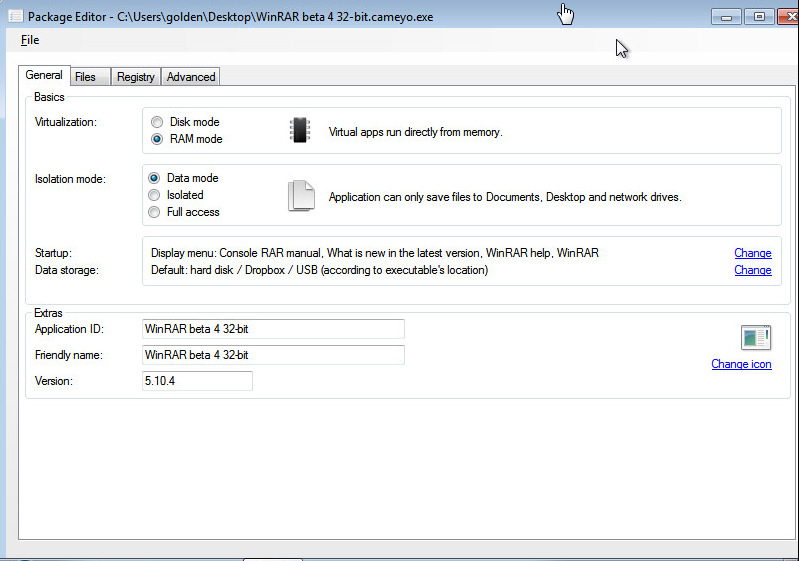Viewport: 799px width, 561px height.
Task: Click the 'Virtualization:' label
Action: point(66,122)
